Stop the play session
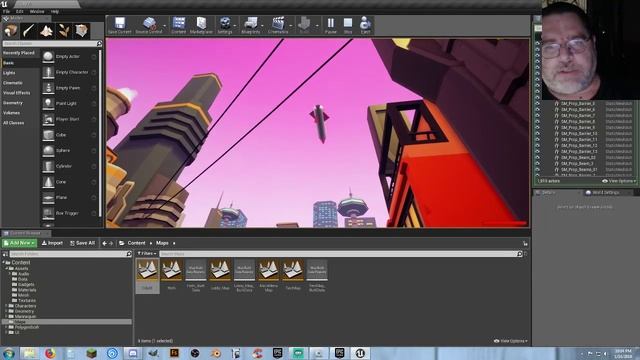The image size is (640, 360). click(348, 25)
